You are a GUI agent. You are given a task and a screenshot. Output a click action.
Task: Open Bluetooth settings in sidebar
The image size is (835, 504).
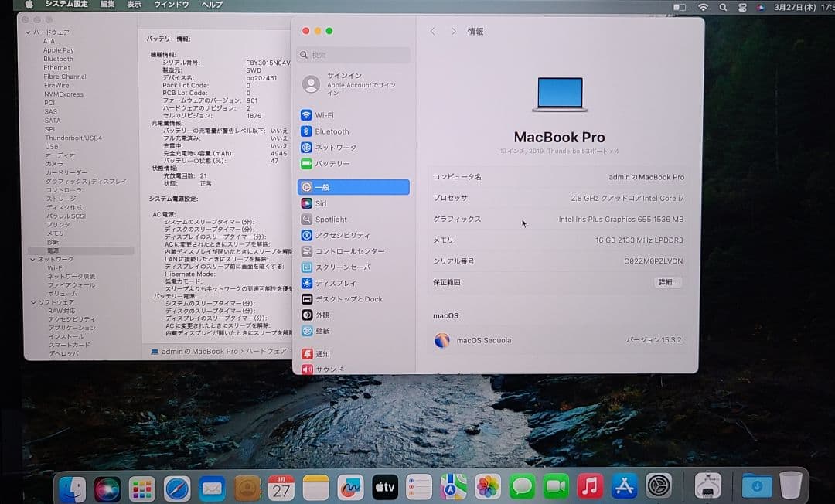(x=353, y=131)
